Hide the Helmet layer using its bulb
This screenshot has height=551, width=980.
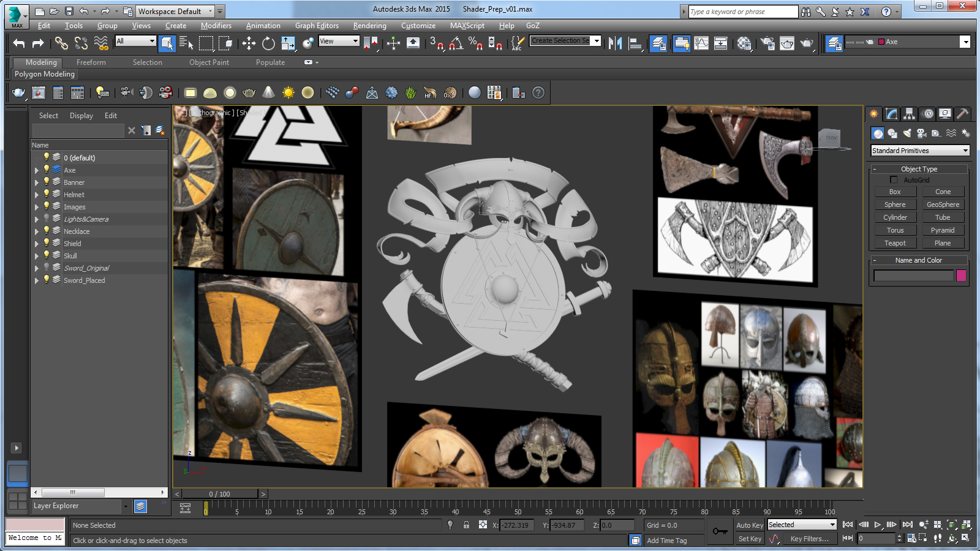[x=46, y=194]
